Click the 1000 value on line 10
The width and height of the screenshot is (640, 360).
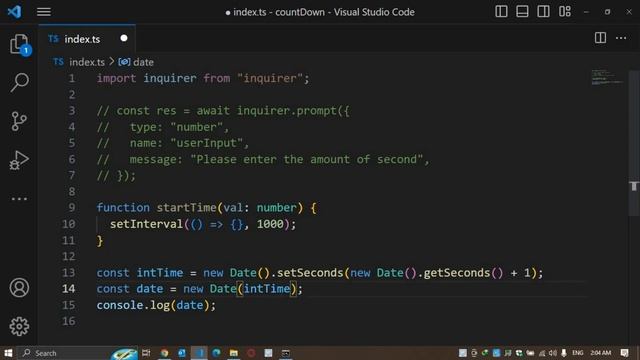tap(270, 224)
